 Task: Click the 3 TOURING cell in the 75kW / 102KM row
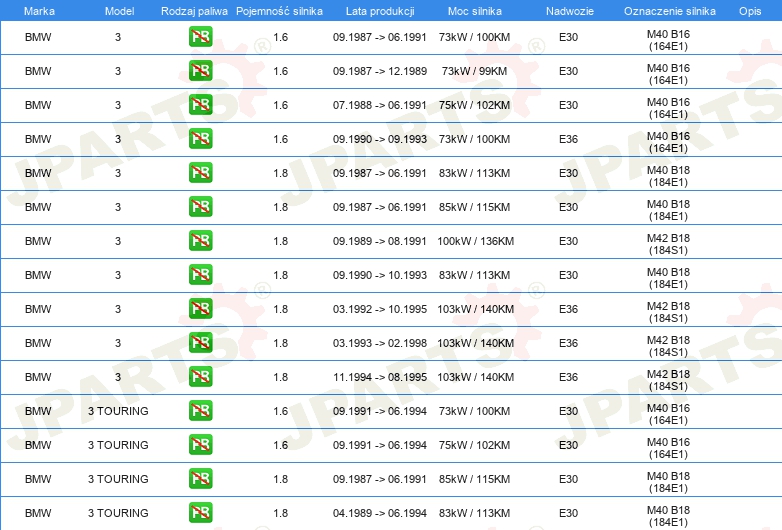click(x=118, y=445)
